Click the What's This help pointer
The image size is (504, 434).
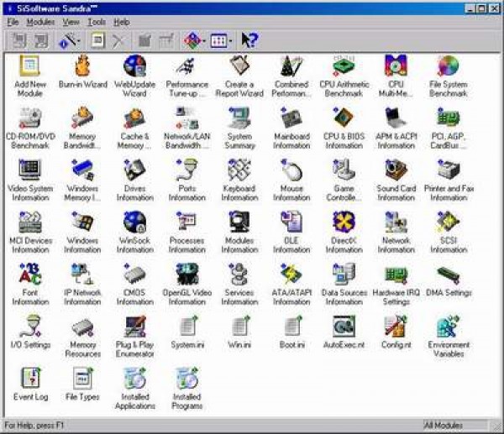coord(249,40)
